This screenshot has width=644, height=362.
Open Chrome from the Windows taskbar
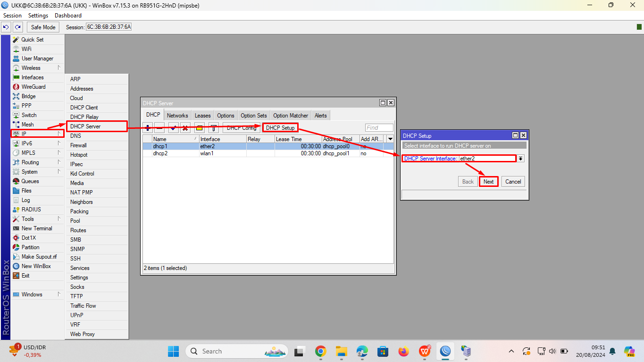[x=321, y=351]
